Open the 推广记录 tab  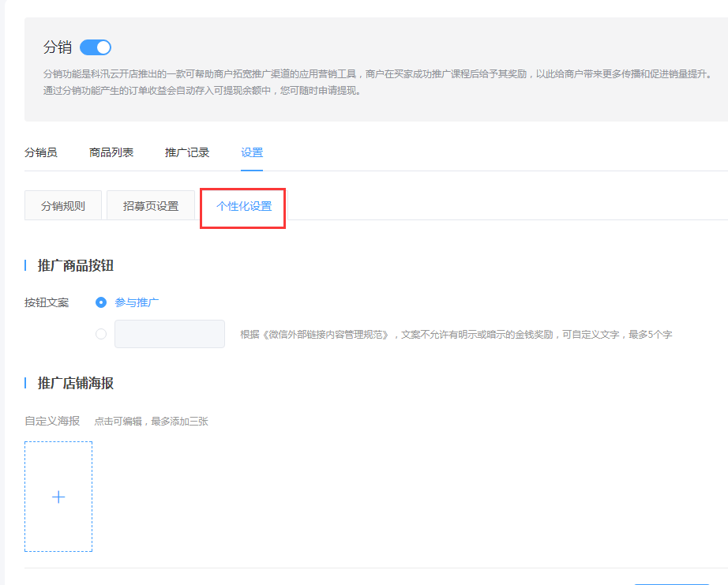(186, 152)
